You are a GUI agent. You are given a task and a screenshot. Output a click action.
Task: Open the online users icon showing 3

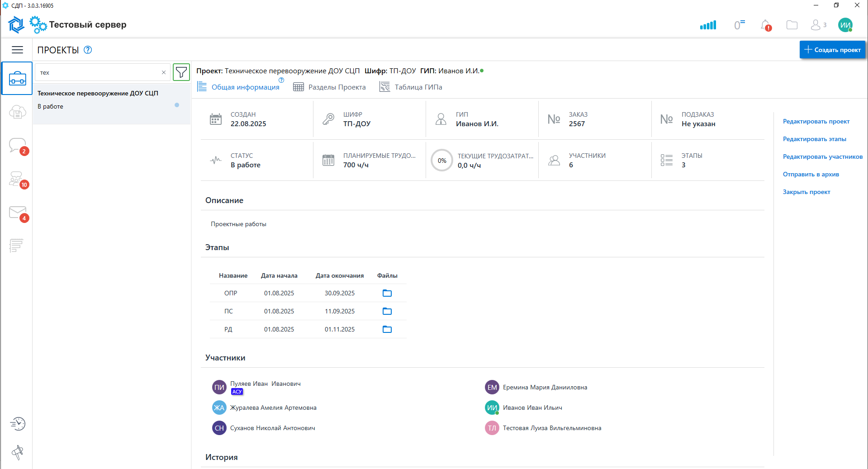coord(818,25)
